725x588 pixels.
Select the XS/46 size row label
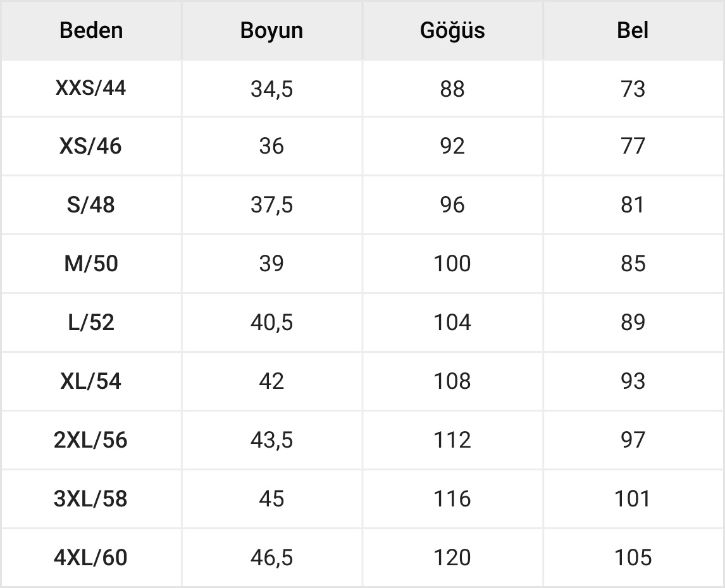tap(91, 147)
